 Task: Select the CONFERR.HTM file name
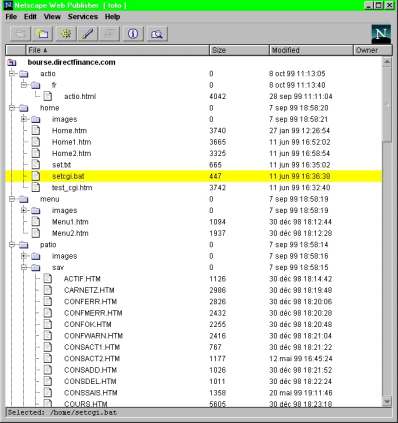[90, 302]
